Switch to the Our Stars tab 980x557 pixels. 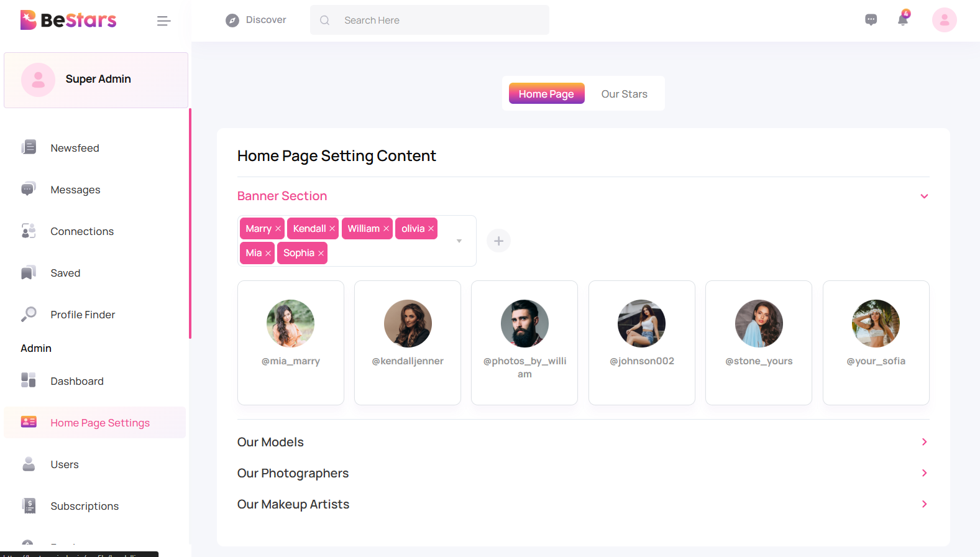pos(624,93)
